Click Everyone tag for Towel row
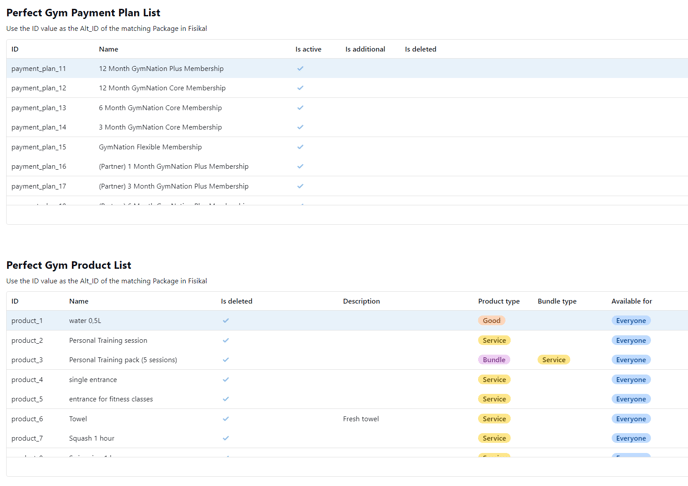 click(631, 419)
